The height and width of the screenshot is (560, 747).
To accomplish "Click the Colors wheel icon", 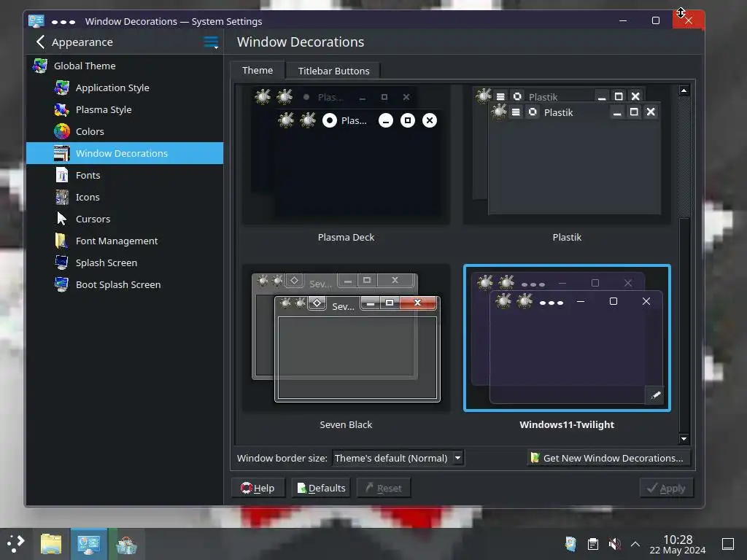I will [x=61, y=131].
